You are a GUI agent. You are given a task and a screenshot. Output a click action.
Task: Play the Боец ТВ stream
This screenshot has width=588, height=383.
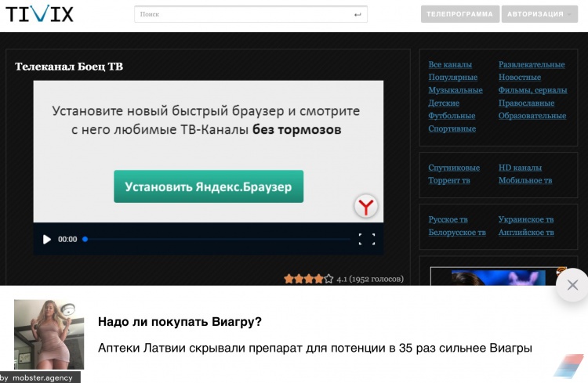coord(46,239)
